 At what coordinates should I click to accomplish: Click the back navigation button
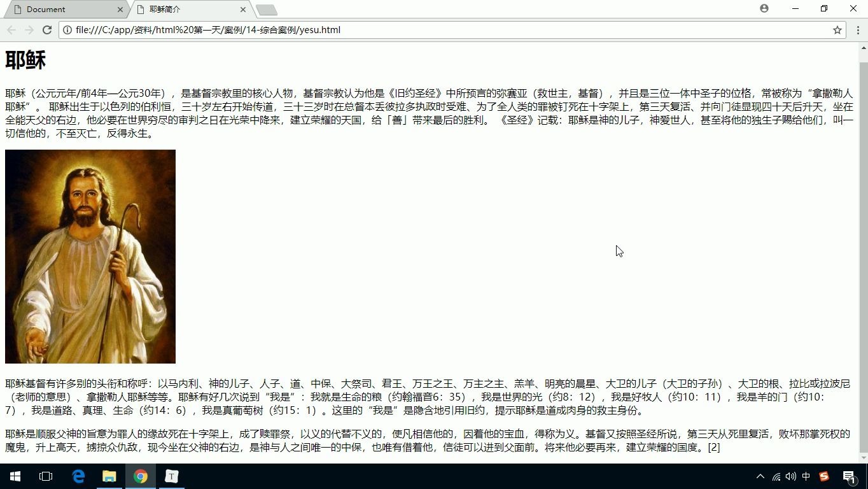point(11,29)
